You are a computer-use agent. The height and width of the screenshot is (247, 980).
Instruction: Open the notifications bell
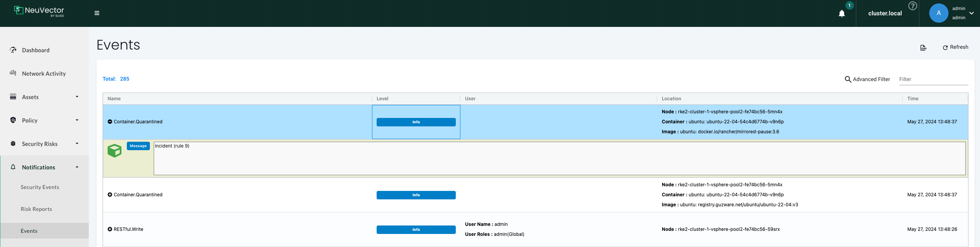pyautogui.click(x=842, y=13)
